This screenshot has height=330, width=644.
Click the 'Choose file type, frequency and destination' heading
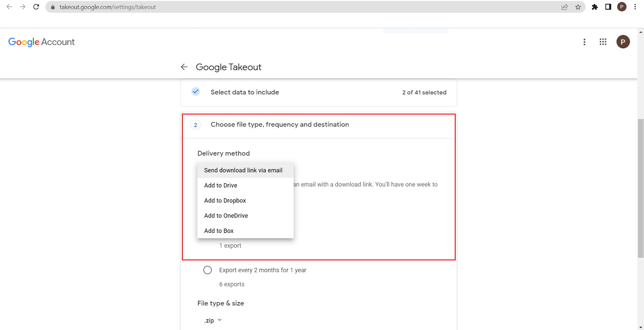(280, 125)
